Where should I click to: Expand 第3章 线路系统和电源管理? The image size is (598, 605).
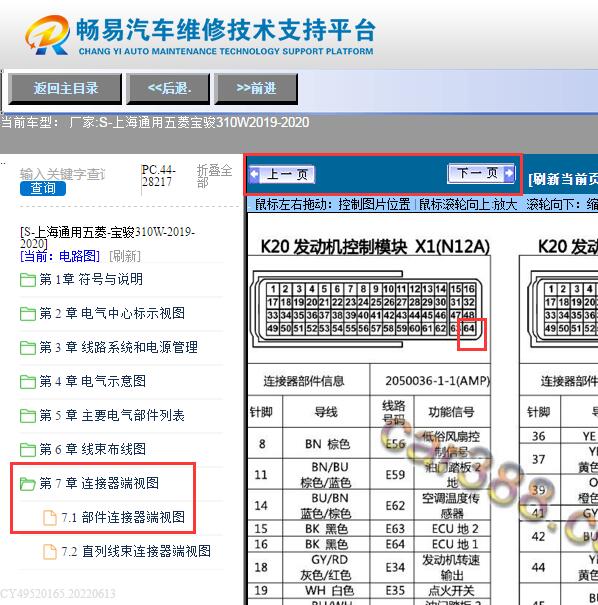(x=118, y=347)
